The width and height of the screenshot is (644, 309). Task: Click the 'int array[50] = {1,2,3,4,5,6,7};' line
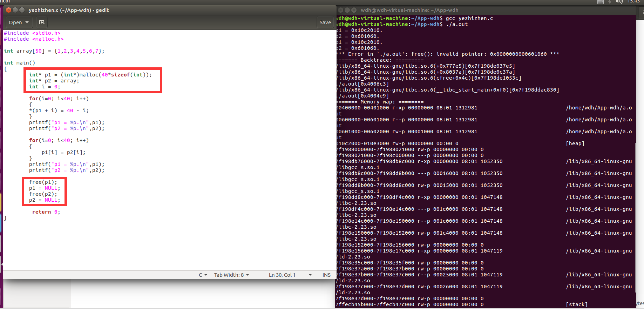(54, 51)
